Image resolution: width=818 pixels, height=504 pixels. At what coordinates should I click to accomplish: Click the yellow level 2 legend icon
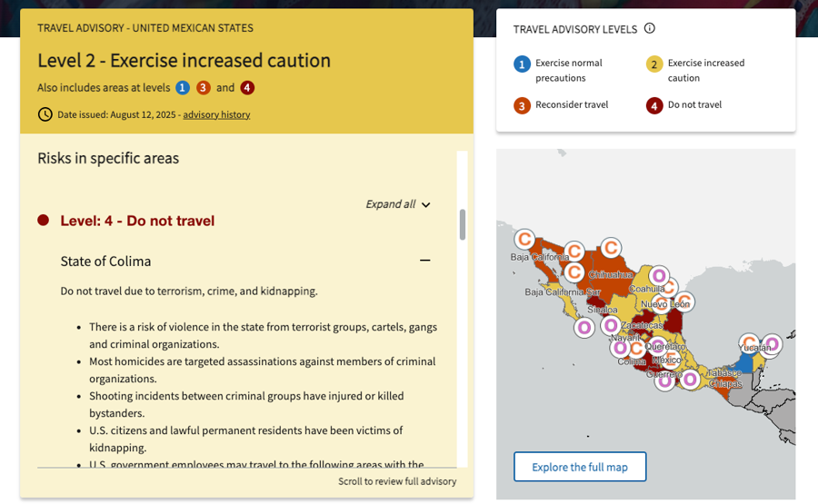coord(654,64)
